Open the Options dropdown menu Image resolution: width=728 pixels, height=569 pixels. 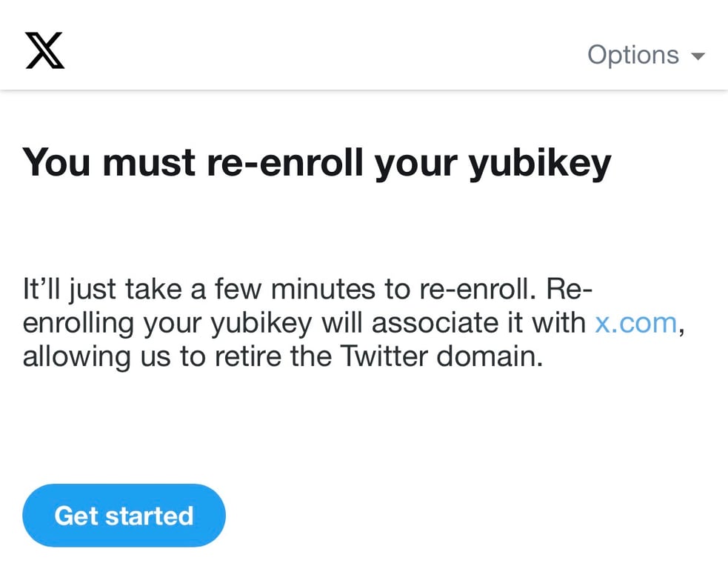(633, 55)
